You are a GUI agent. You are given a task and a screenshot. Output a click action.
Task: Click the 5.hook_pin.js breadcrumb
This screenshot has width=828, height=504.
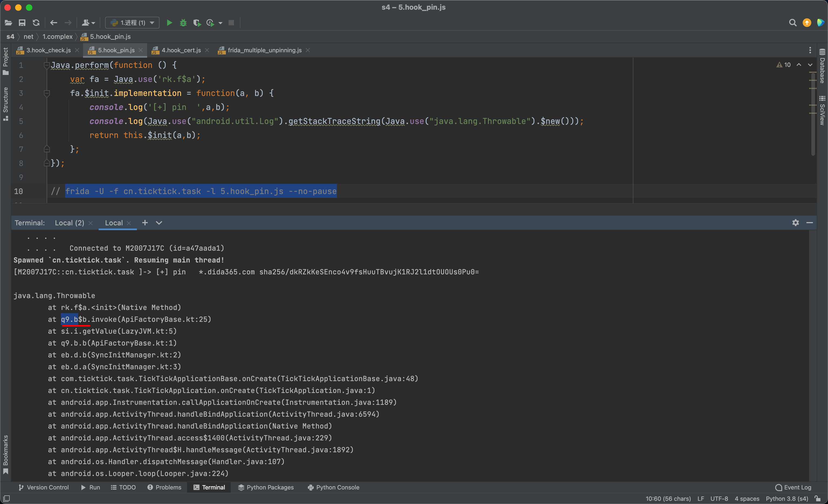106,37
